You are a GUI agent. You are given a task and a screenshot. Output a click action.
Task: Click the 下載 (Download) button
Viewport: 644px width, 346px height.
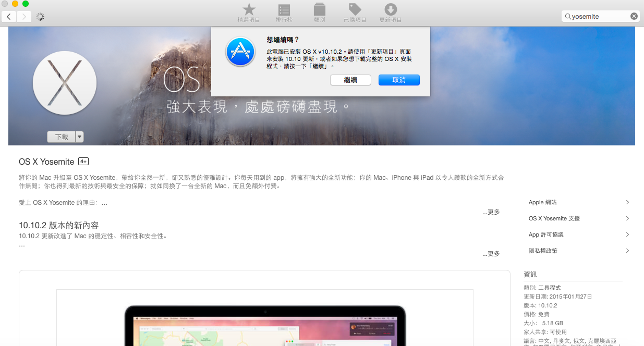(x=61, y=137)
